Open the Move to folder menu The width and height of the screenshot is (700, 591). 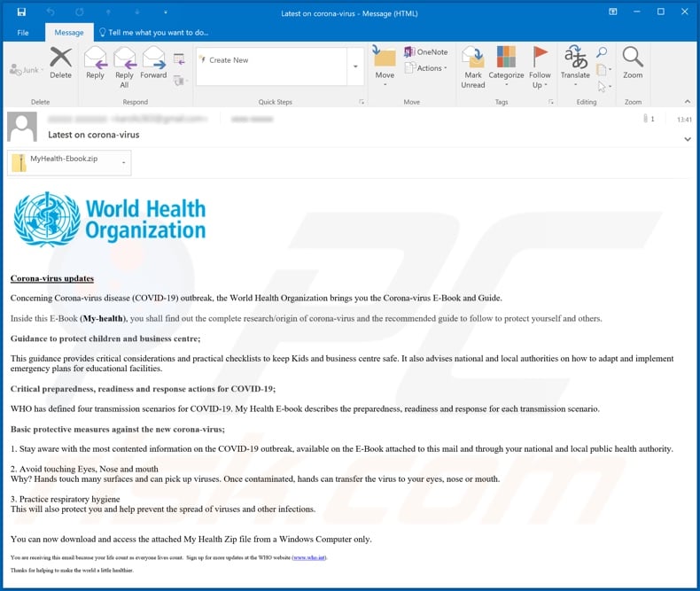click(x=385, y=67)
